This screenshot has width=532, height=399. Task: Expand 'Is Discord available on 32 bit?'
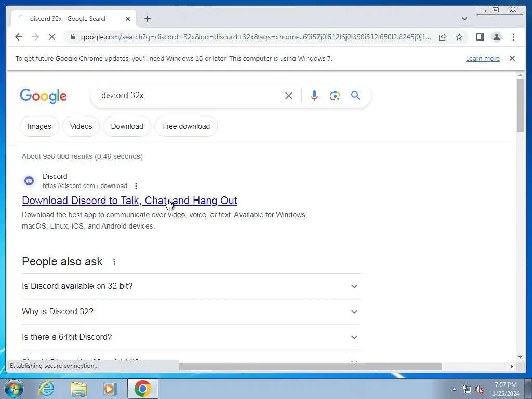(x=191, y=286)
